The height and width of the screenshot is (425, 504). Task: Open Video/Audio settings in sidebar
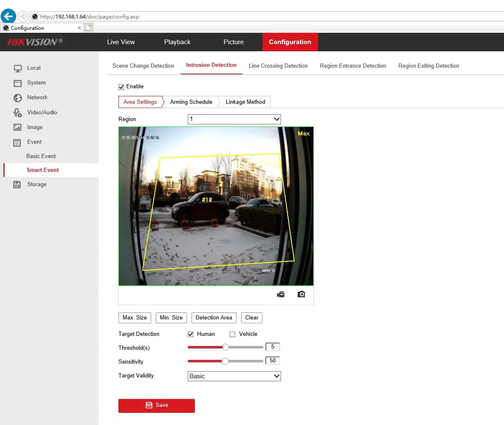click(x=42, y=113)
